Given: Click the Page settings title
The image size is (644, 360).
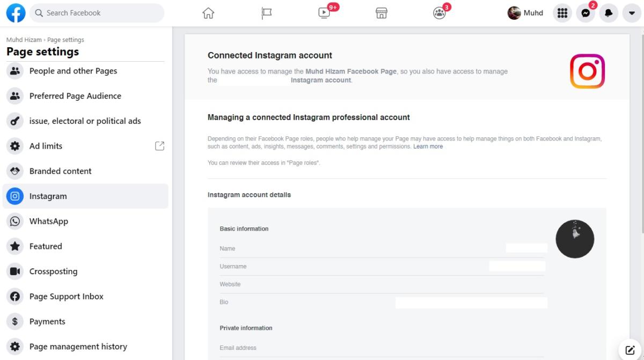Looking at the screenshot, I should point(42,52).
